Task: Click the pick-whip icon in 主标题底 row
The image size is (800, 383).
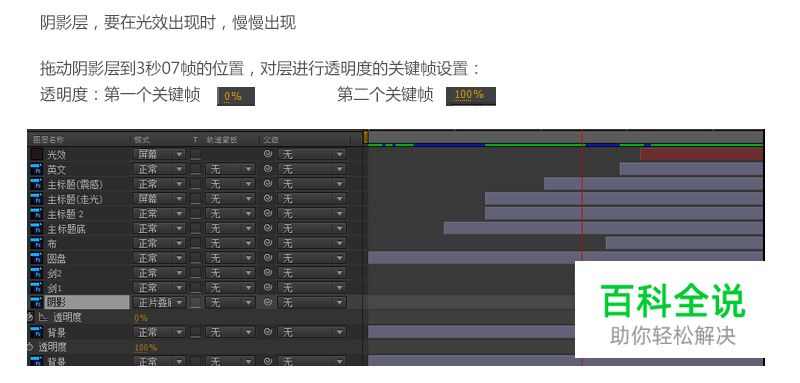Action: pyautogui.click(x=268, y=228)
